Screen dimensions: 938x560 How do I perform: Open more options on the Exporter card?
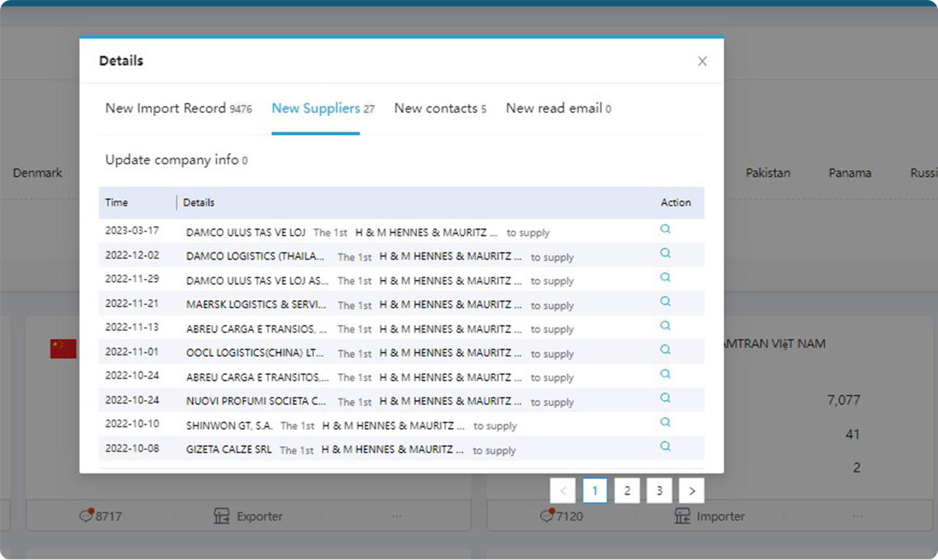coord(396,517)
